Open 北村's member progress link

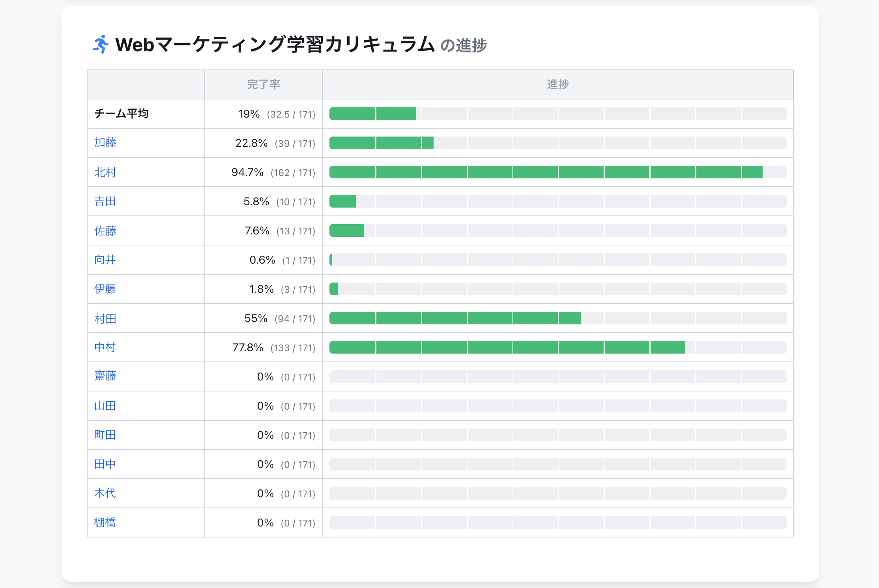(x=105, y=172)
